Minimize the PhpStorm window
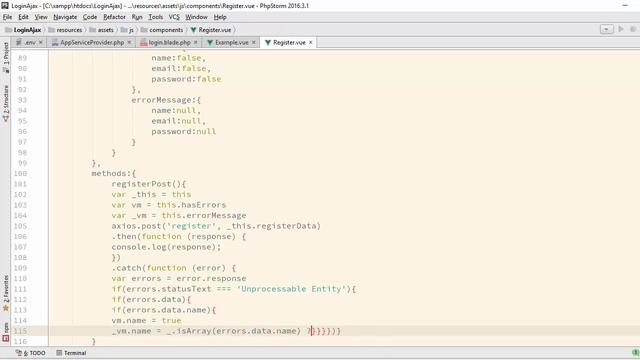 [625, 5]
